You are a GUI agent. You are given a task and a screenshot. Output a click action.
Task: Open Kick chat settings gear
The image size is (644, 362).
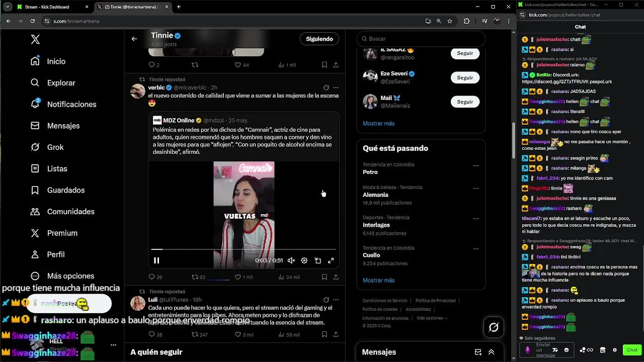[614, 350]
